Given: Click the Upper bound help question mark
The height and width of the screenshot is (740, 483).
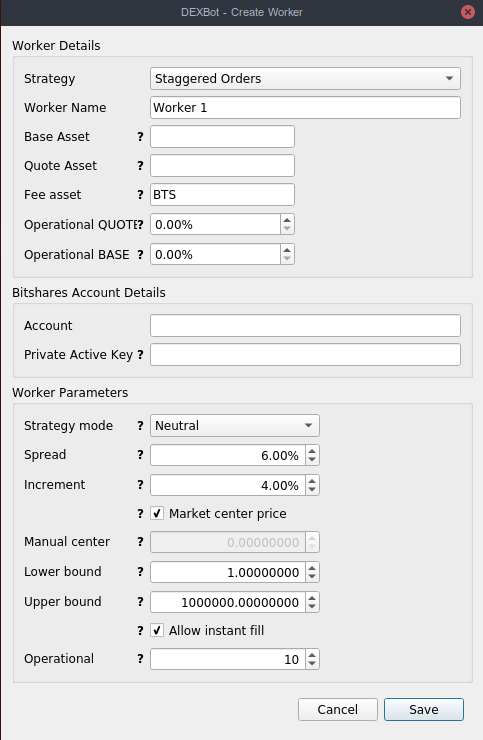Looking at the screenshot, I should point(140,602).
